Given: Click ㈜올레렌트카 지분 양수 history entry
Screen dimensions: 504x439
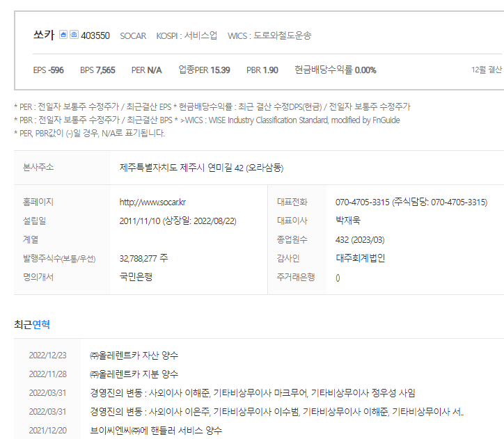Looking at the screenshot, I should pyautogui.click(x=134, y=374).
